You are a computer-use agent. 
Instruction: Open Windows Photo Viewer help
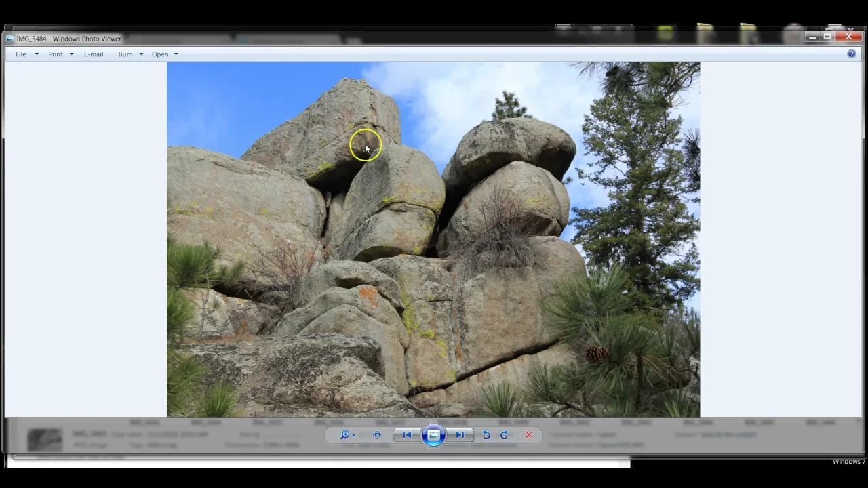[x=852, y=54]
